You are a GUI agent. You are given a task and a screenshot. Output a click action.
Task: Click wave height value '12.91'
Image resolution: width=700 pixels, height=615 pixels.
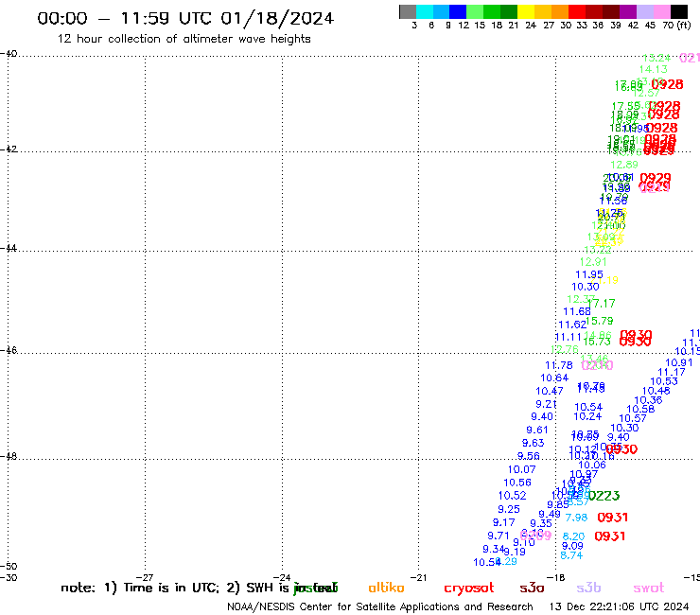click(x=593, y=262)
